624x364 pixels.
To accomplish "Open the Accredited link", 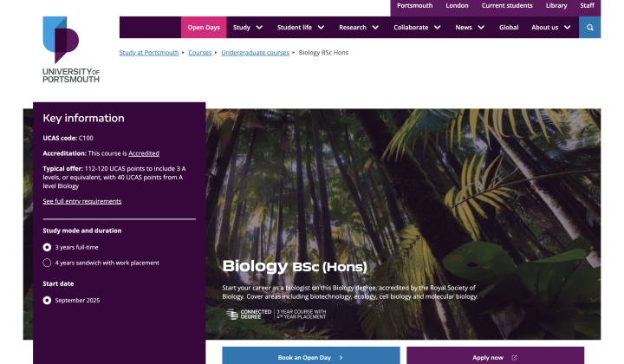I will [x=144, y=153].
